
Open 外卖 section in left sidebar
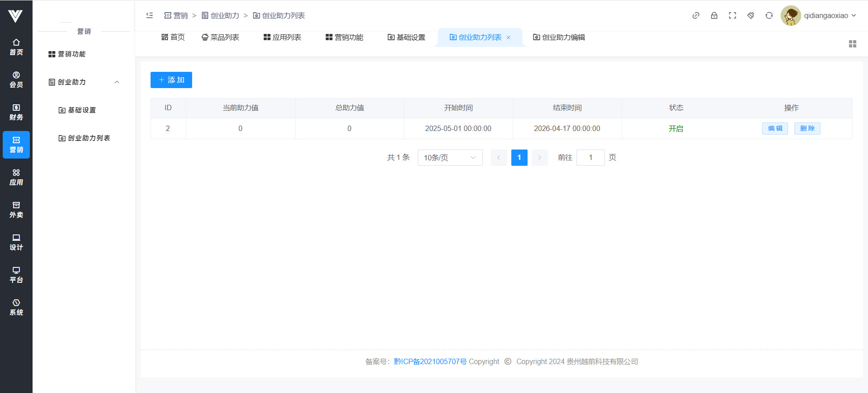coord(16,210)
